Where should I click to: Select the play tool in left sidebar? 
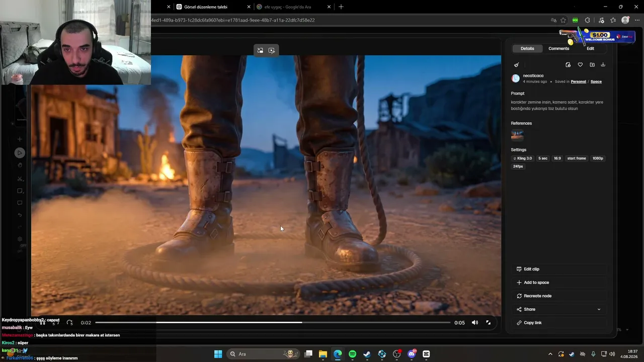click(20, 153)
